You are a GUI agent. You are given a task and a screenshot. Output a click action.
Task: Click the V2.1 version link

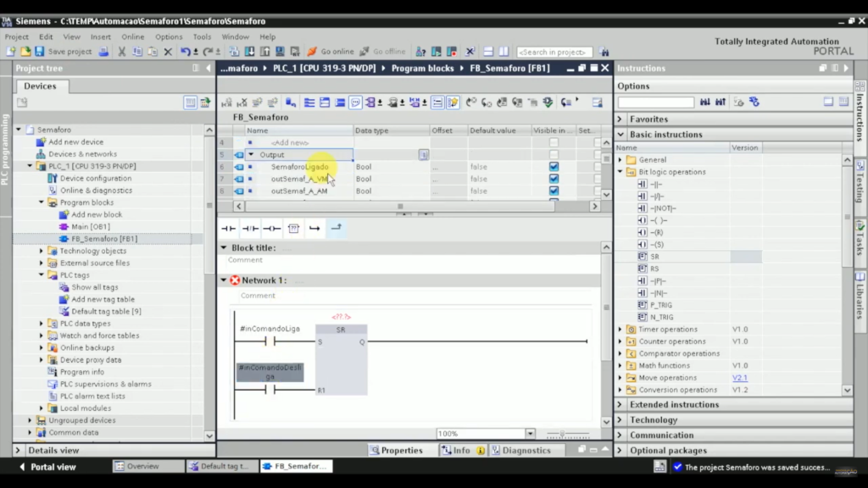[739, 378]
